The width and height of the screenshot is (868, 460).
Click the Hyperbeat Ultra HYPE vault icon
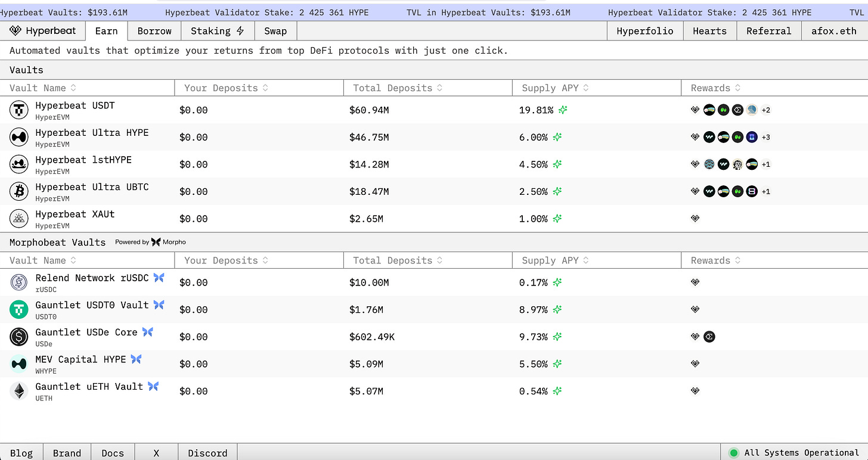[x=19, y=137]
